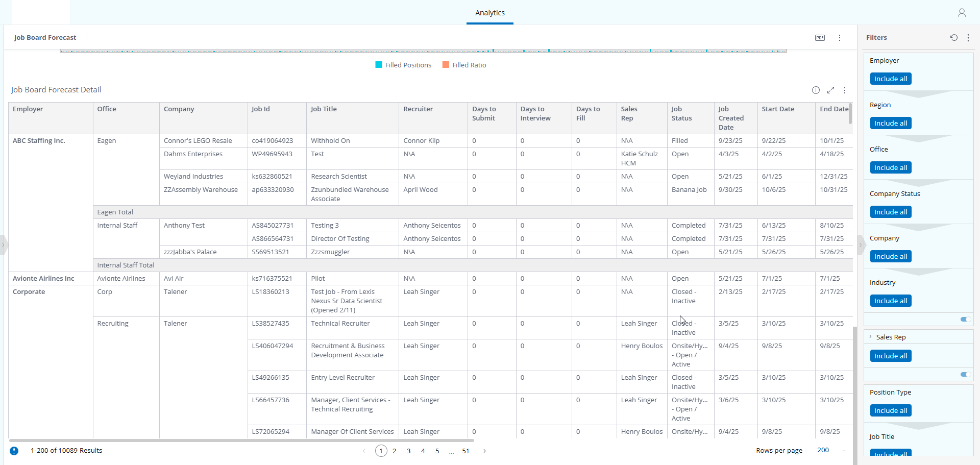Toggle the switch below Sales Rep filter

tap(966, 374)
